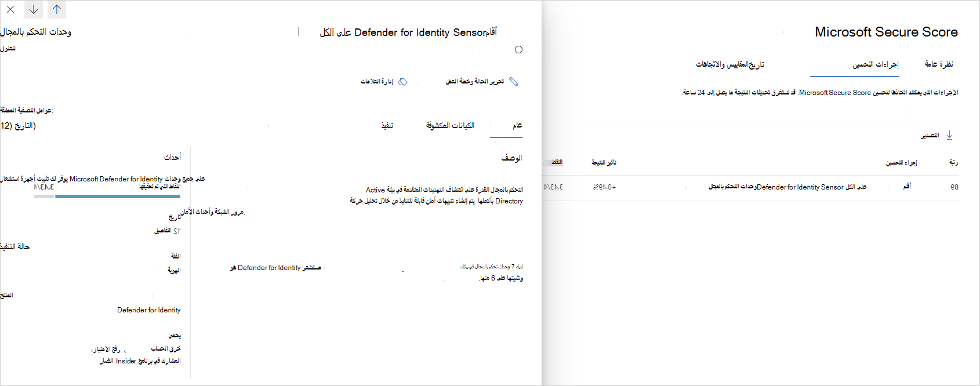
Task: Click the tag icon for managing tags
Action: pos(403,82)
